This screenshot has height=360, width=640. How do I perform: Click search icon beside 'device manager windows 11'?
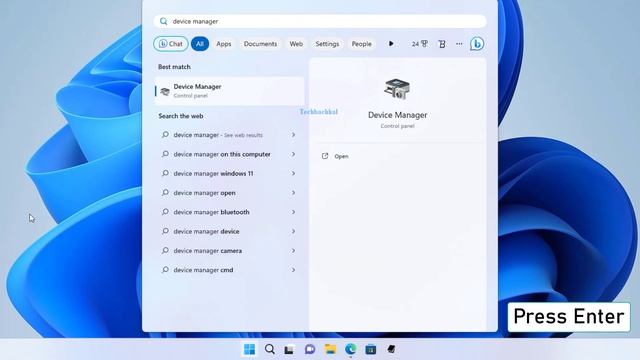165,173
